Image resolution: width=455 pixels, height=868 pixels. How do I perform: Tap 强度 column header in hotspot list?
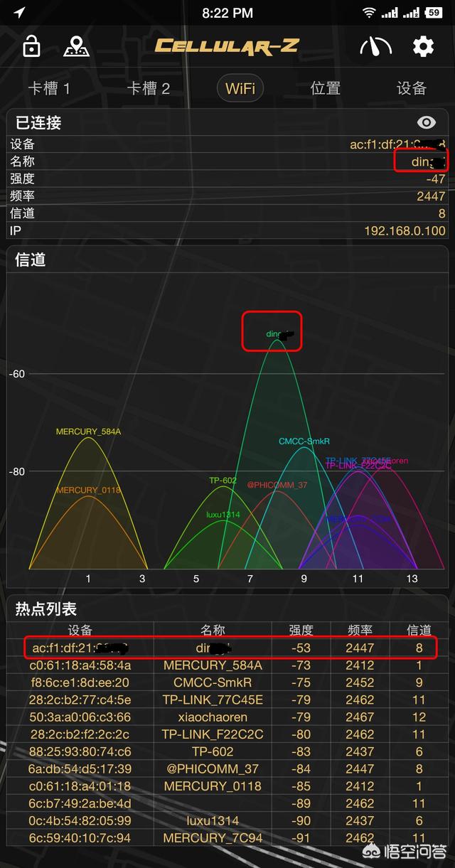[301, 630]
